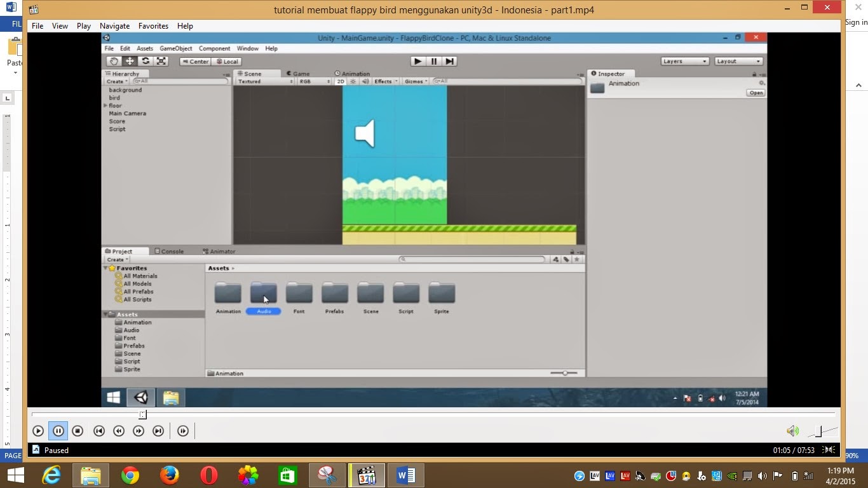Screen dimensions: 868x488
Task: Click the Unity Pause button
Action: [434, 61]
